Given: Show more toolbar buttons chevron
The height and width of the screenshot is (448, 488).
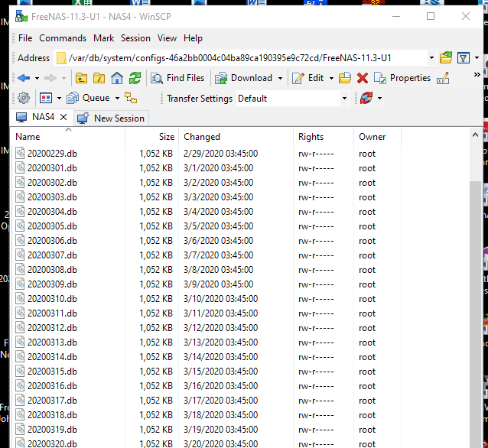Looking at the screenshot, I should [x=477, y=75].
